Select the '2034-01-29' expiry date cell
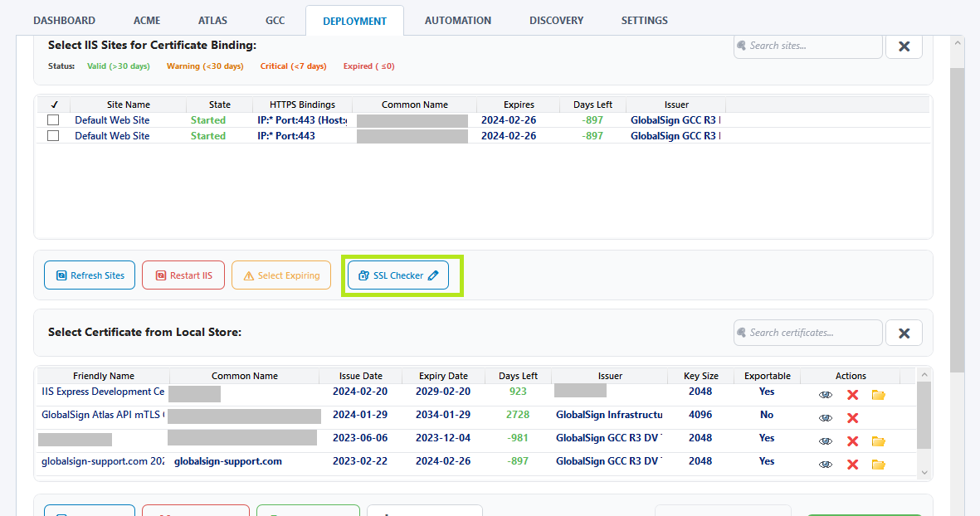The image size is (980, 516). (x=443, y=415)
